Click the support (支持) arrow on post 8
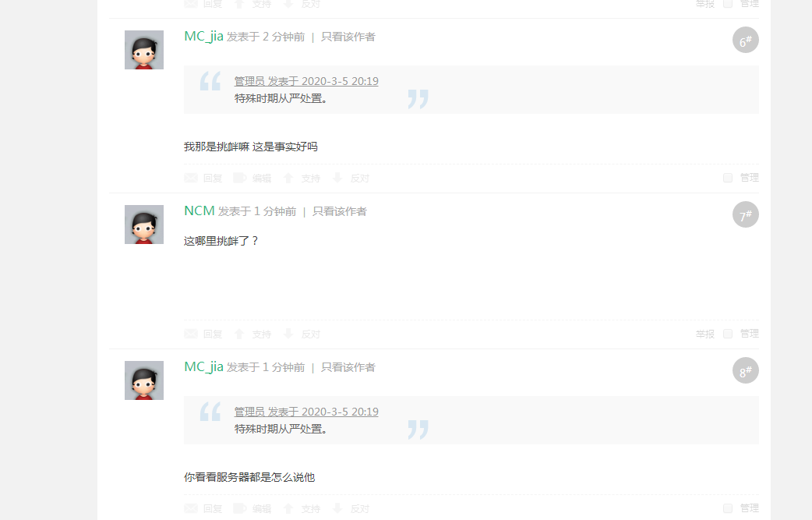 [x=288, y=508]
